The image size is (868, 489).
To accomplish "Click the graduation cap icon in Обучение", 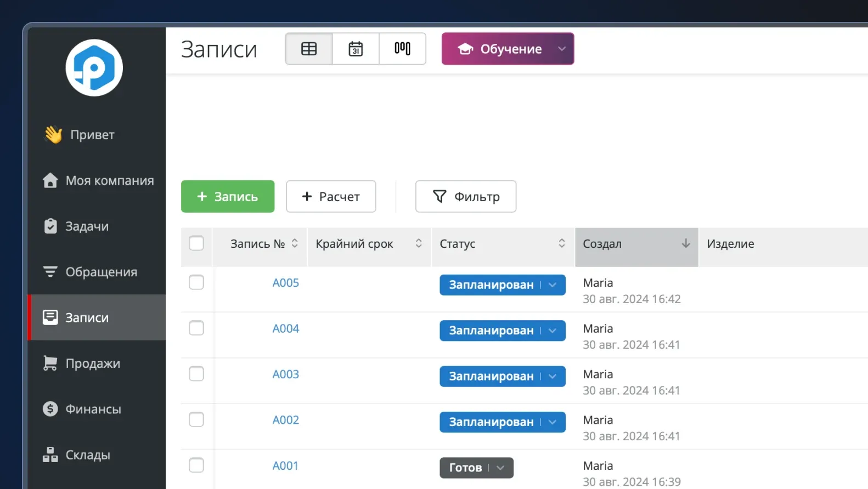I will pos(465,49).
